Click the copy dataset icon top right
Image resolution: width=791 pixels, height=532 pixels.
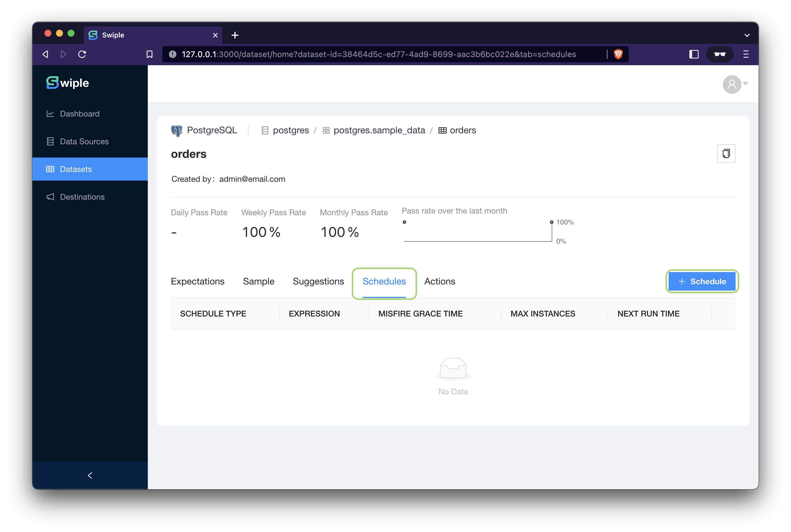(x=726, y=153)
